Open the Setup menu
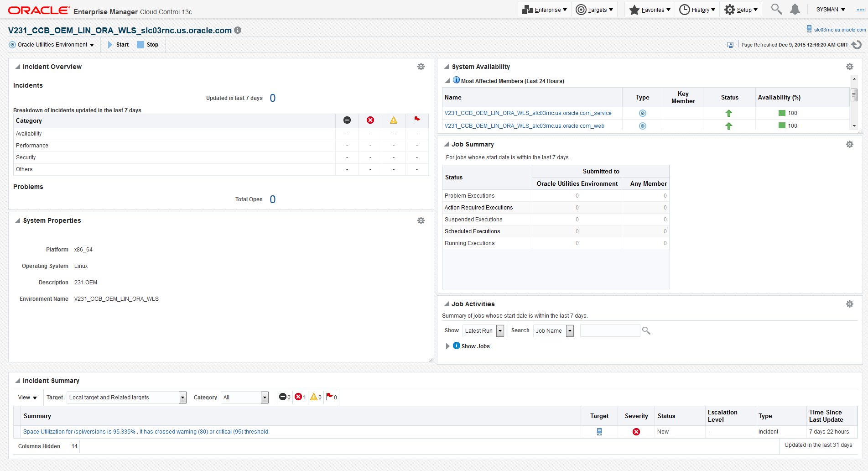This screenshot has width=868, height=471. pyautogui.click(x=741, y=10)
